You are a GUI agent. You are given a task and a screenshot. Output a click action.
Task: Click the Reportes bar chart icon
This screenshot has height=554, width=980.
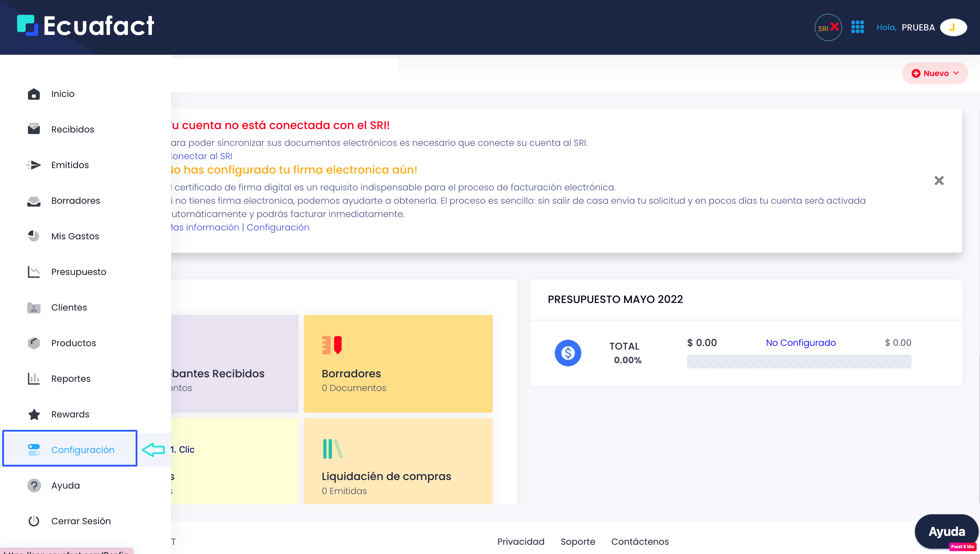34,378
